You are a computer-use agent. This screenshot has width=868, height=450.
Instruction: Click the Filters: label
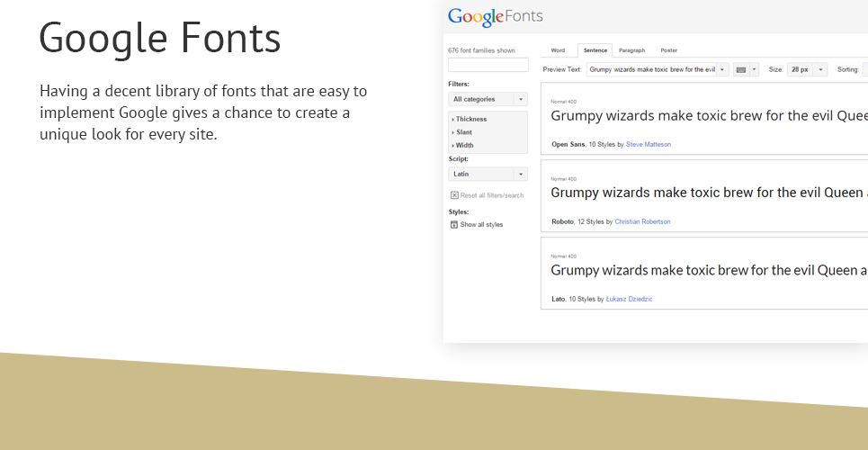[459, 85]
